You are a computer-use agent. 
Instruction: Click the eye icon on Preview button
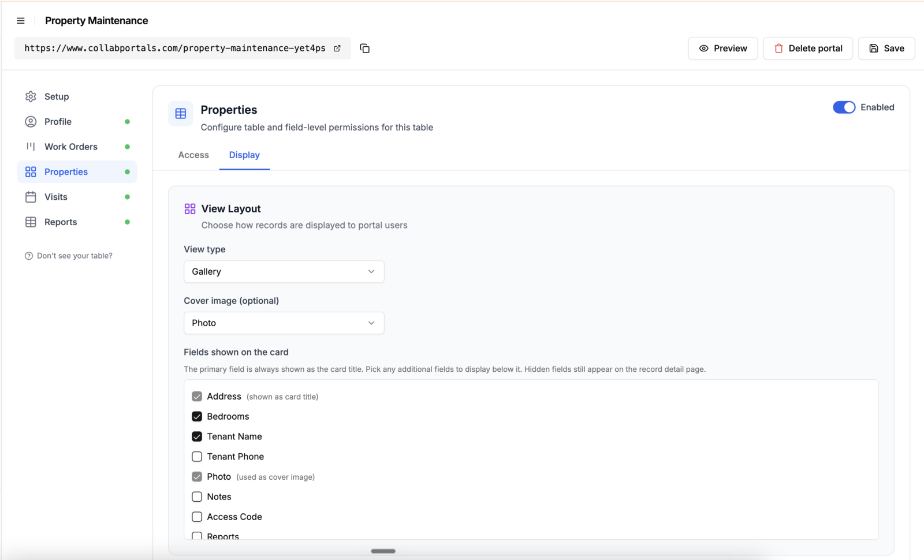(703, 48)
